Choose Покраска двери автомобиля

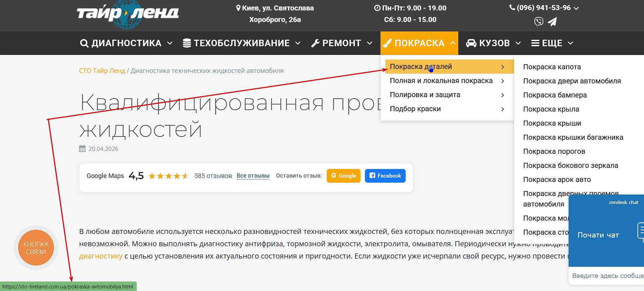pos(572,81)
